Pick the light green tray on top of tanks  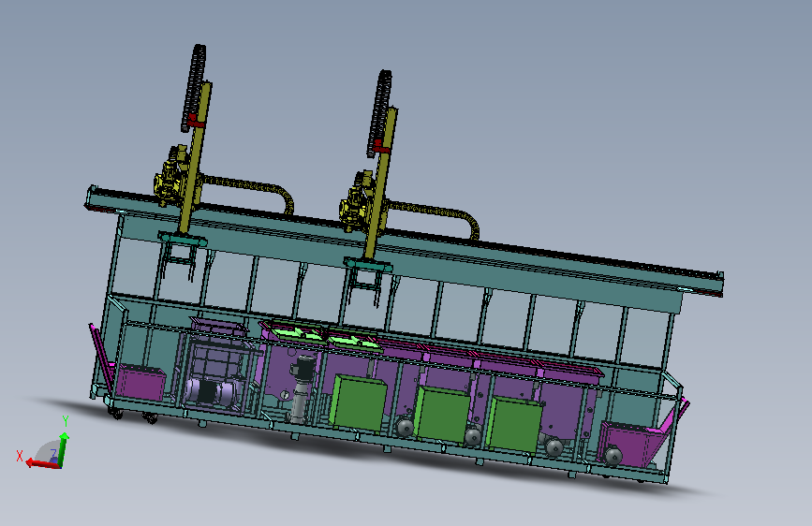pyautogui.click(x=298, y=332)
